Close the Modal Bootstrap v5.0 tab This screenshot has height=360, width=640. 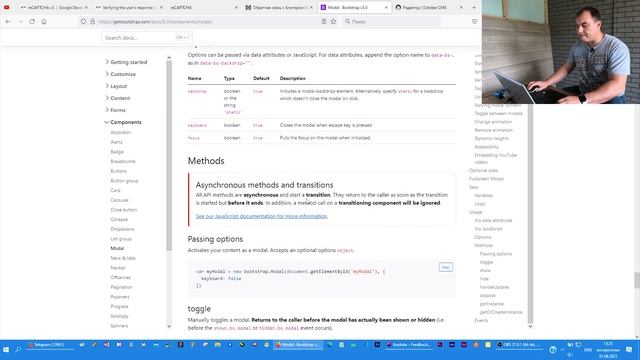386,7
